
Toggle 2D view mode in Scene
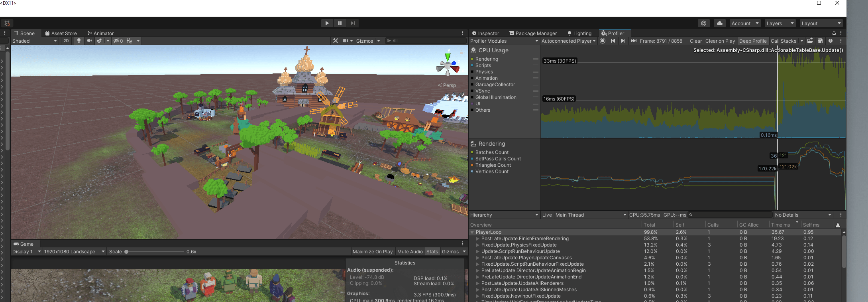pyautogui.click(x=66, y=41)
